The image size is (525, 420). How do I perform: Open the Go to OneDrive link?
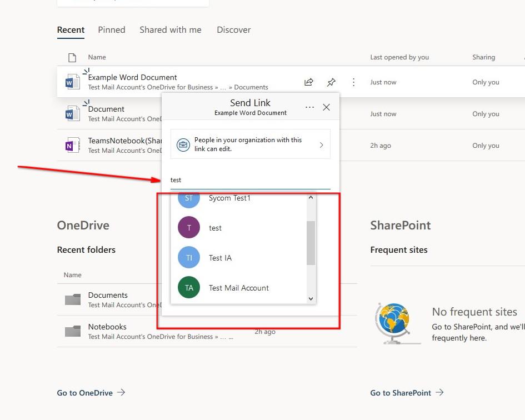91,393
